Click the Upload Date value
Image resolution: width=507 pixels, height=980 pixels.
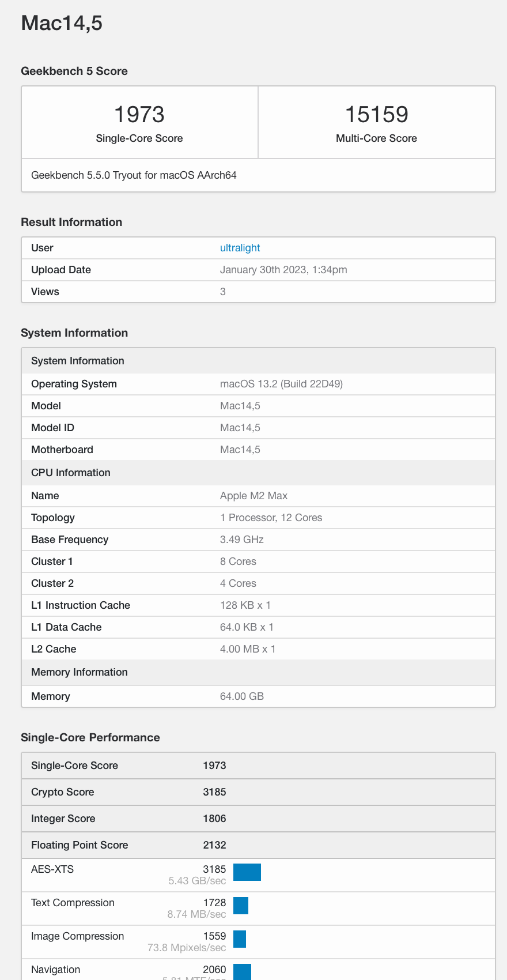pyautogui.click(x=283, y=270)
